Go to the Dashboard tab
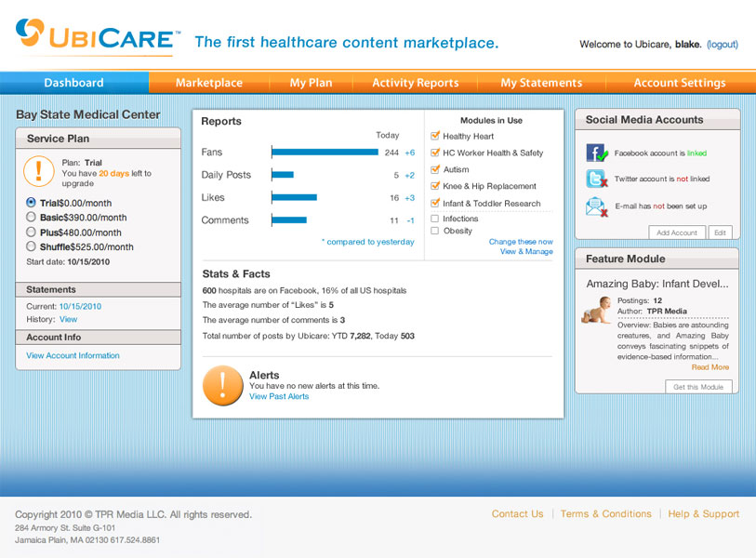The image size is (756, 558). point(74,83)
